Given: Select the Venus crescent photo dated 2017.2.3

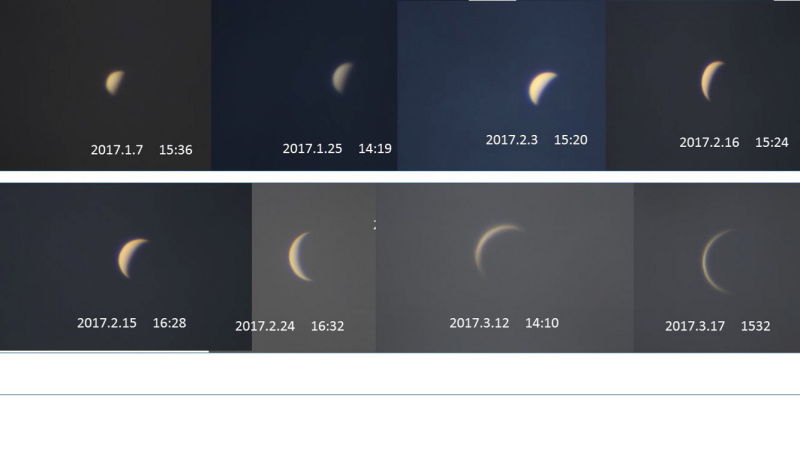Looking at the screenshot, I should [x=502, y=85].
